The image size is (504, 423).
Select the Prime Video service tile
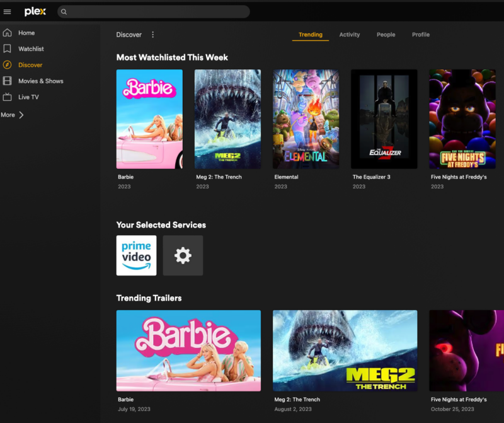click(136, 255)
